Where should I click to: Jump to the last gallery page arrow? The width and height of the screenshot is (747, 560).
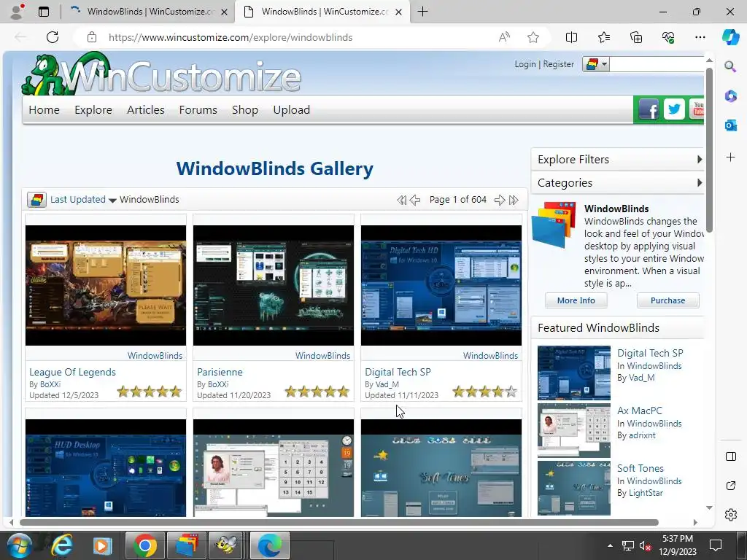click(513, 200)
